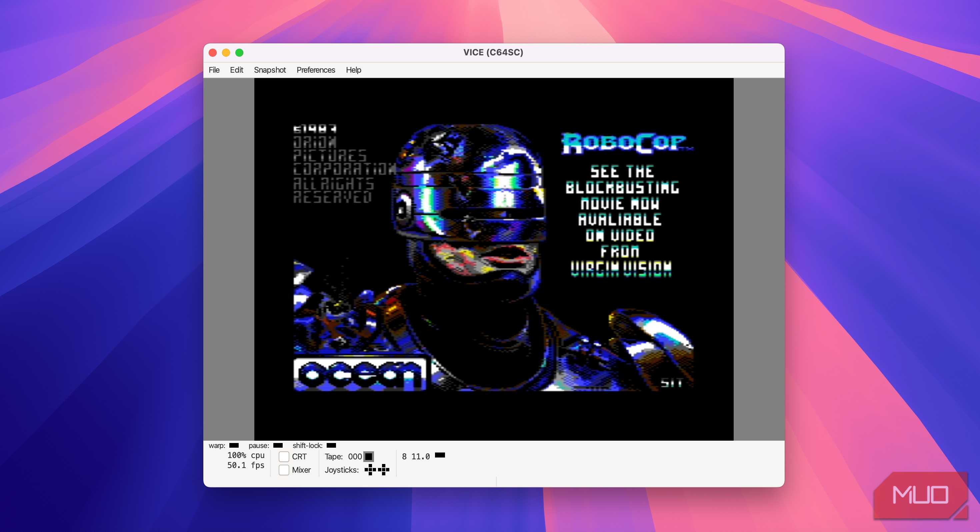Image resolution: width=980 pixels, height=532 pixels.
Task: Click the tape motor status icon
Action: click(369, 457)
